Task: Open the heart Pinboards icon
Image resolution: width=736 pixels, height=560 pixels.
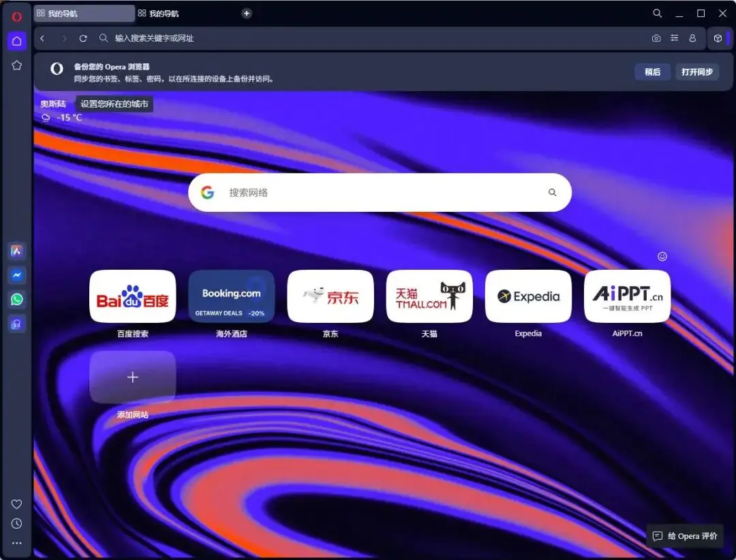Action: [x=16, y=503]
